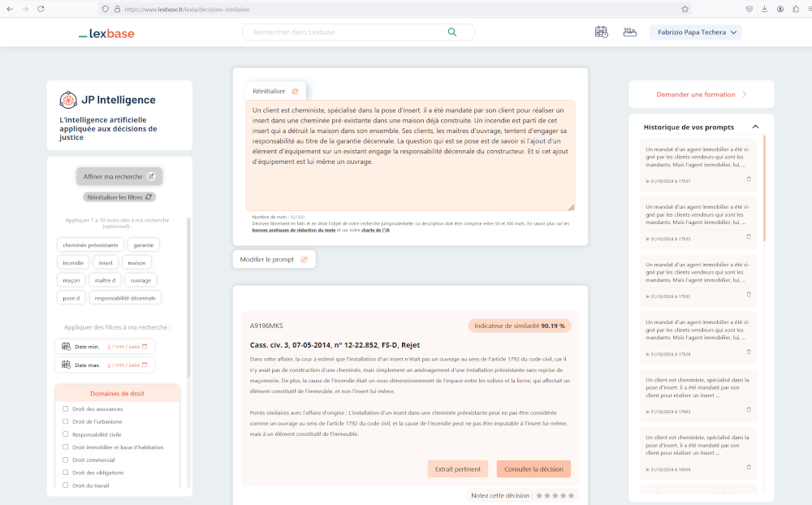
Task: Click the header icon left of the user name
Action: click(x=630, y=32)
